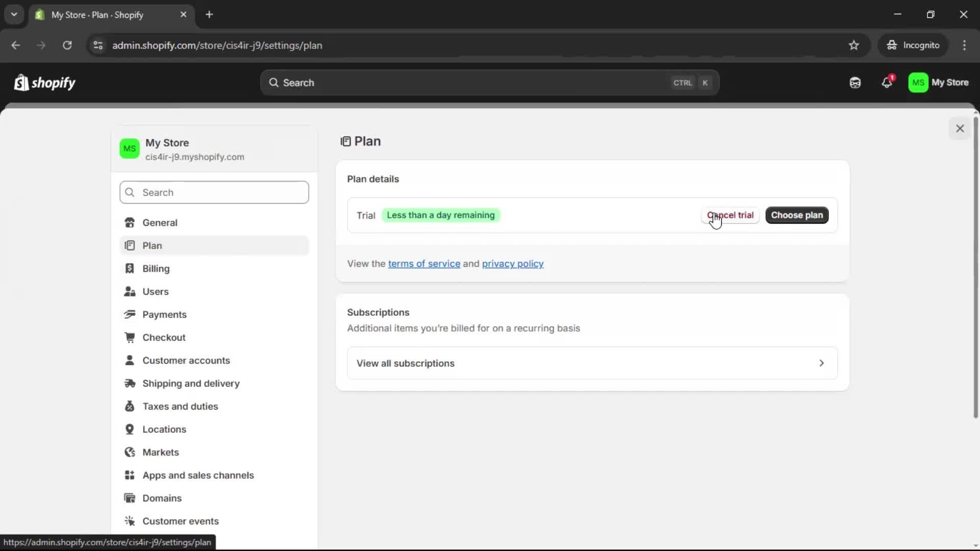Open Taxes and duties settings
This screenshot has width=980, height=551.
point(214,407)
